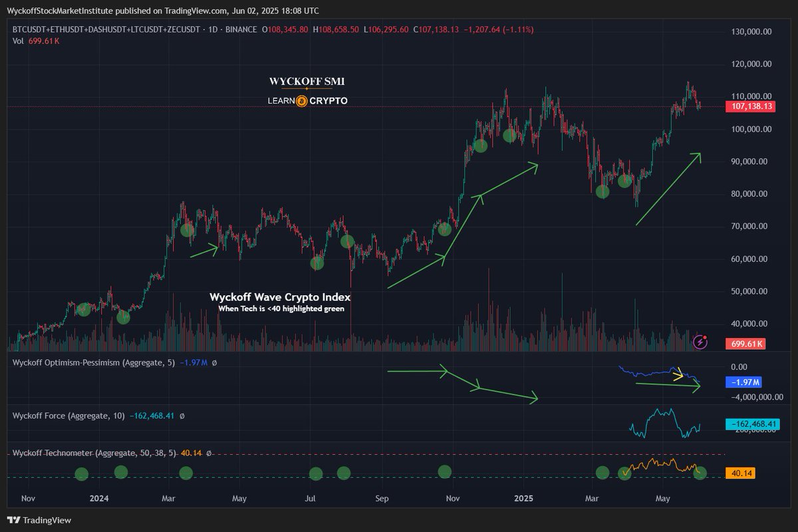Click the 110,000.00 price-axis label
798x532 pixels.
(751, 96)
